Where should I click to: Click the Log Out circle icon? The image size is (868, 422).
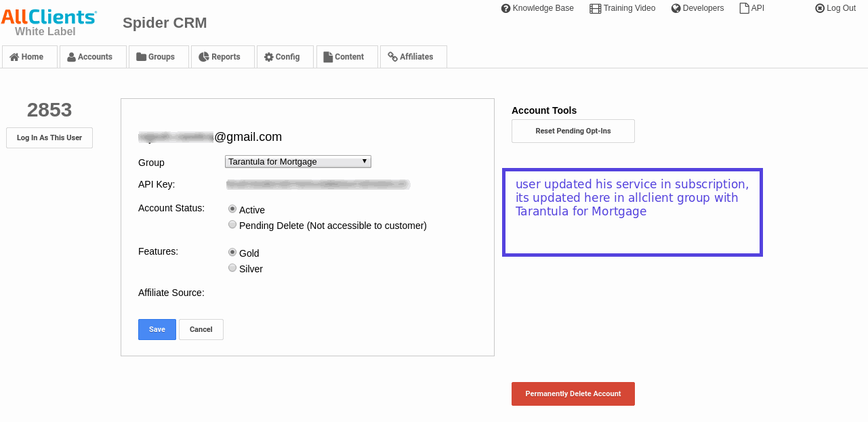coord(820,9)
